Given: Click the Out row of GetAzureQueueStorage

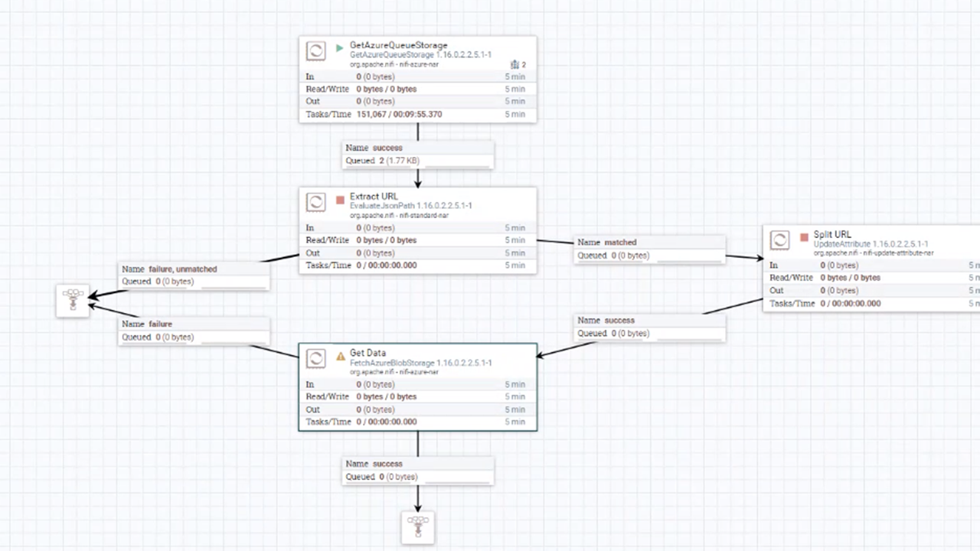Looking at the screenshot, I should (x=418, y=101).
